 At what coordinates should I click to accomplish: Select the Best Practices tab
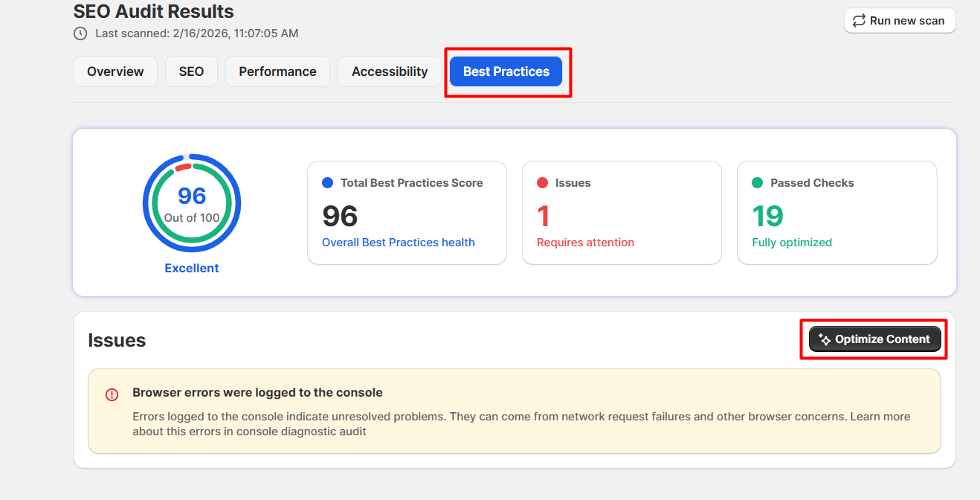[506, 71]
